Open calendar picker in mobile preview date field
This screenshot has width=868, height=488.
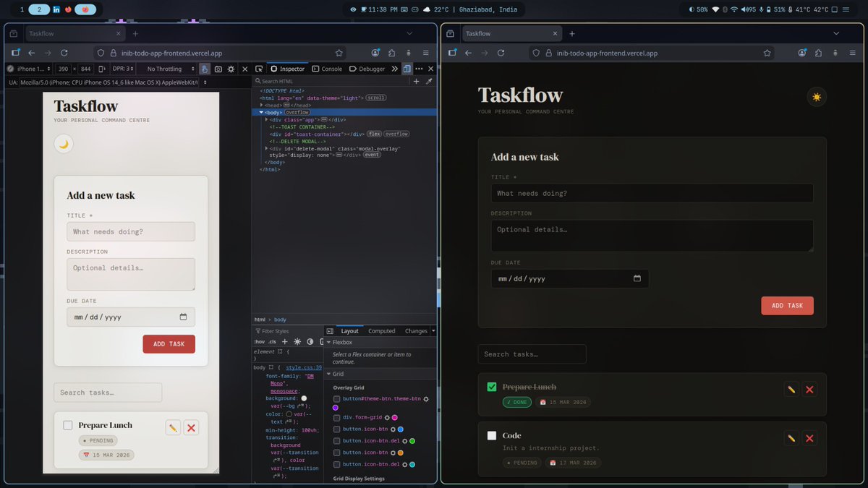[x=183, y=317]
